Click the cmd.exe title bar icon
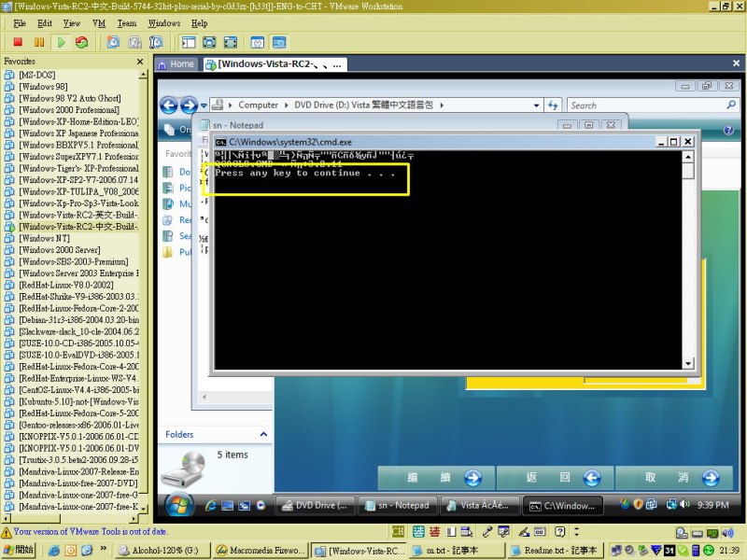Image resolution: width=747 pixels, height=560 pixels. tap(220, 142)
